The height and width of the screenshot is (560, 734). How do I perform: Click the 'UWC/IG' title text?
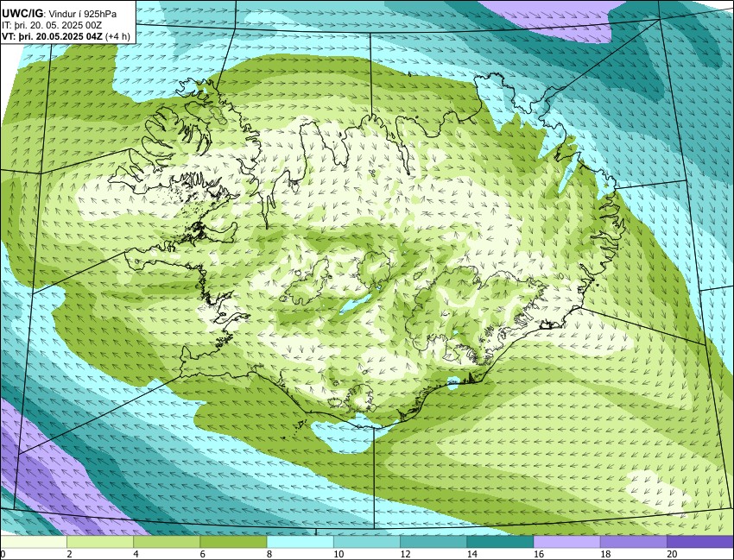[x=22, y=14]
